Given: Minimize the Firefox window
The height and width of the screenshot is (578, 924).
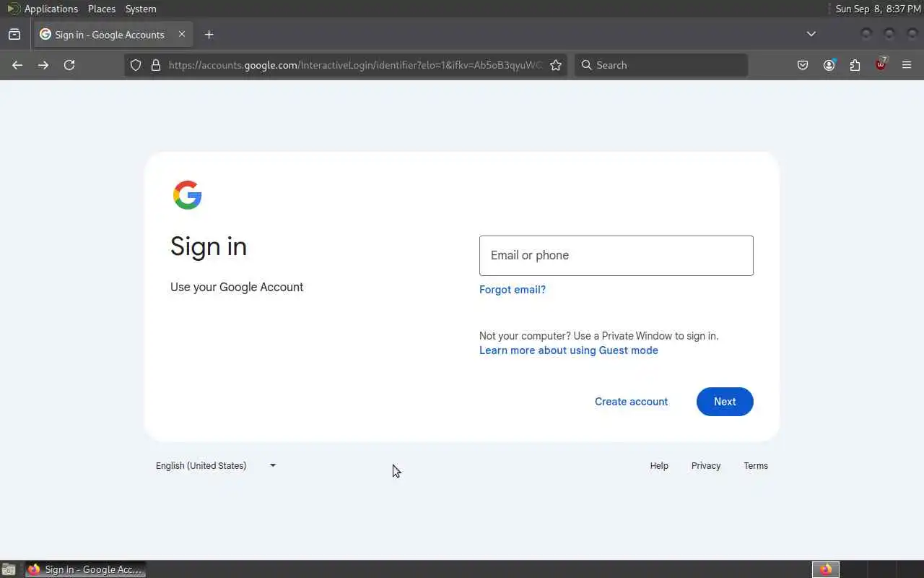Looking at the screenshot, I should tap(866, 34).
